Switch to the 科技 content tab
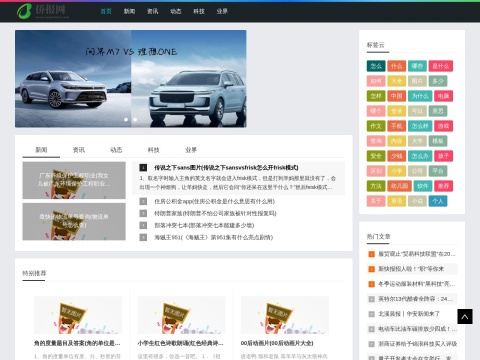The width and height of the screenshot is (480, 360). pos(154,150)
